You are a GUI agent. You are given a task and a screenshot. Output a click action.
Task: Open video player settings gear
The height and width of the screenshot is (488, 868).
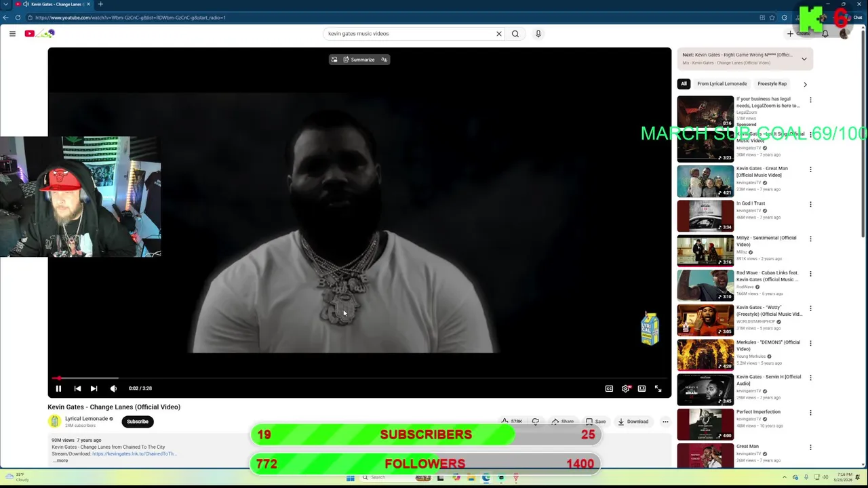coord(625,388)
